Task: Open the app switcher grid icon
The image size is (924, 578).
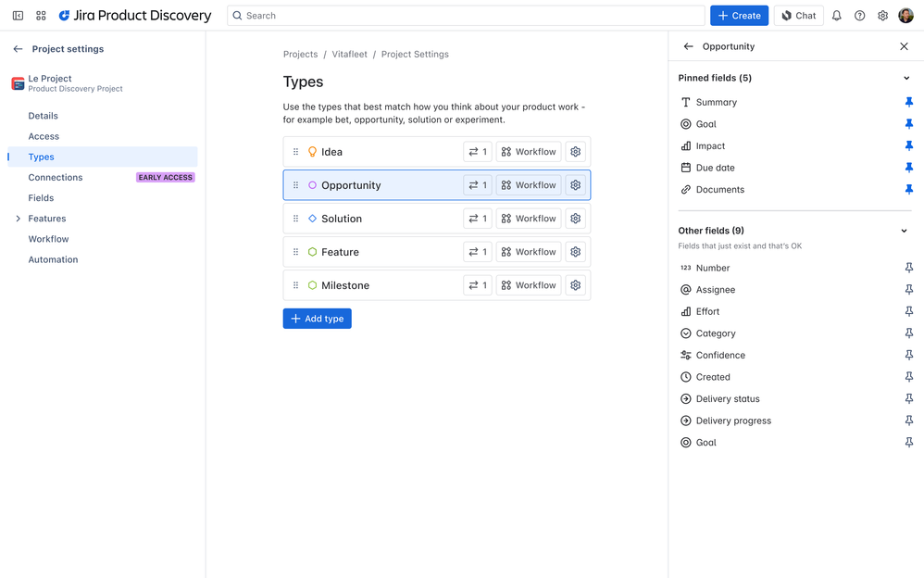Action: [x=41, y=16]
